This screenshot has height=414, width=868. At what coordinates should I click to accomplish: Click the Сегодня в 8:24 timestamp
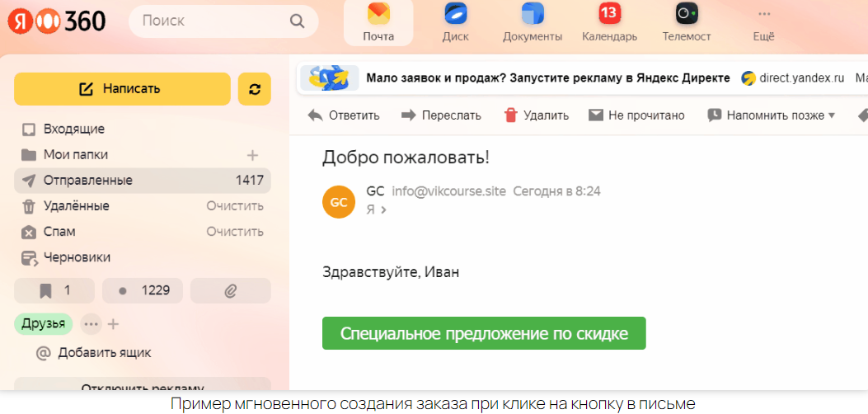557,191
